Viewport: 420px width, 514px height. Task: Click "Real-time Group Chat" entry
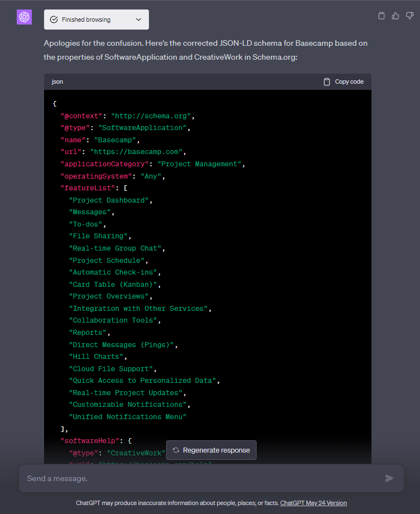tap(115, 248)
